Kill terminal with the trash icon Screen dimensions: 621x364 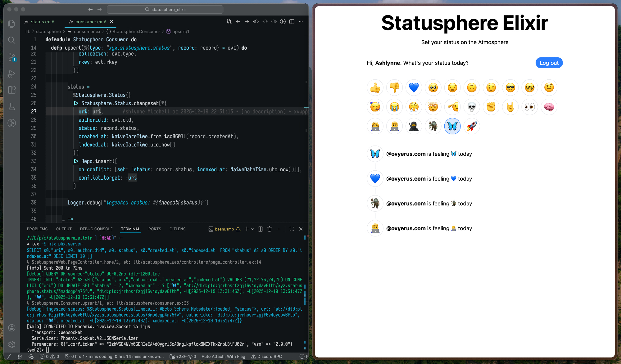point(270,229)
